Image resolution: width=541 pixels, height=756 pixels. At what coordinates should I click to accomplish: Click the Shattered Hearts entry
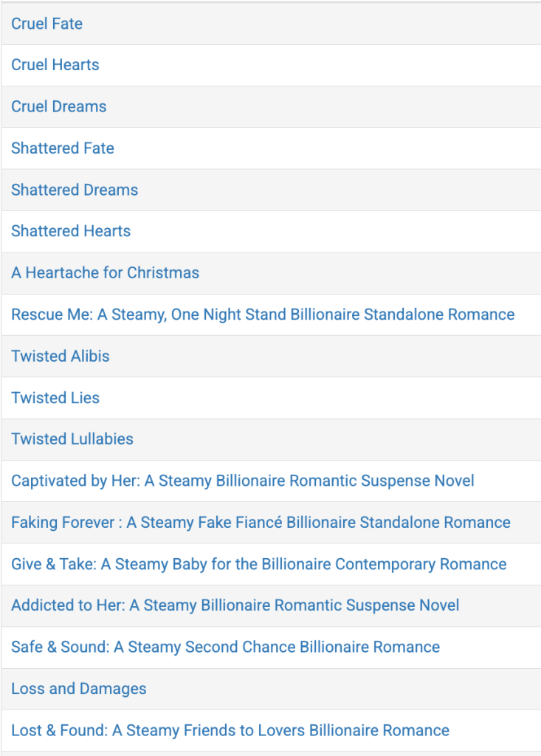[x=70, y=231]
